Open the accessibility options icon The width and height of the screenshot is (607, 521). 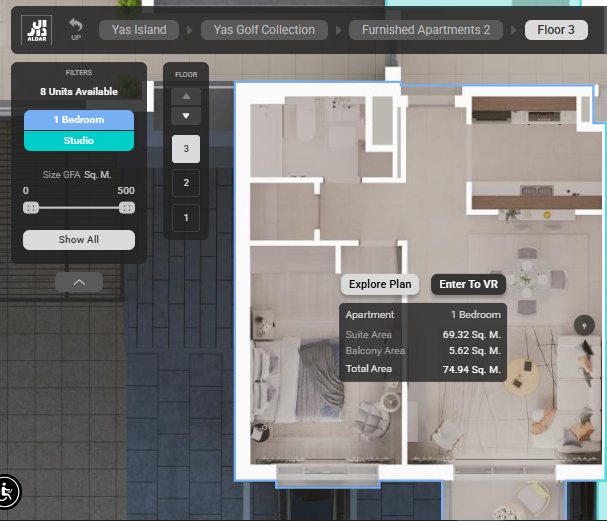[8, 492]
